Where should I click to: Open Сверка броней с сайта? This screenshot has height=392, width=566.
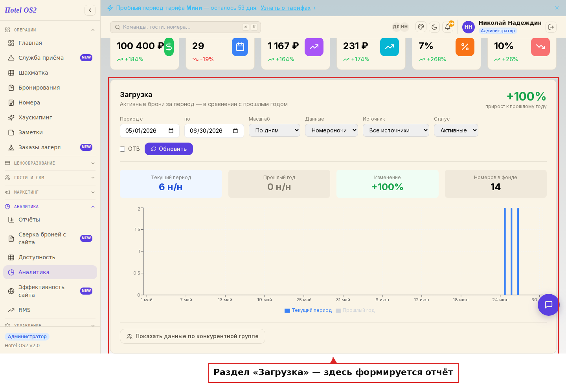click(50, 238)
